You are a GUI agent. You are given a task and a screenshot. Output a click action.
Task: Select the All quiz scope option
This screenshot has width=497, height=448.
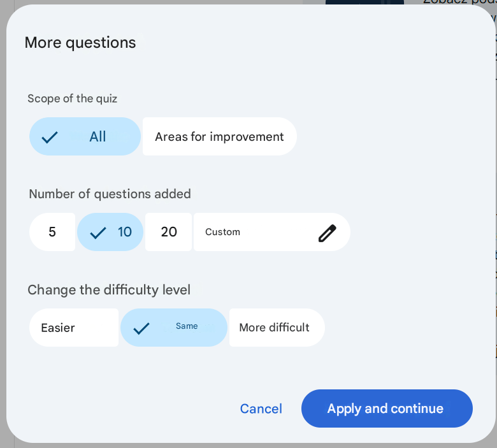(x=85, y=136)
